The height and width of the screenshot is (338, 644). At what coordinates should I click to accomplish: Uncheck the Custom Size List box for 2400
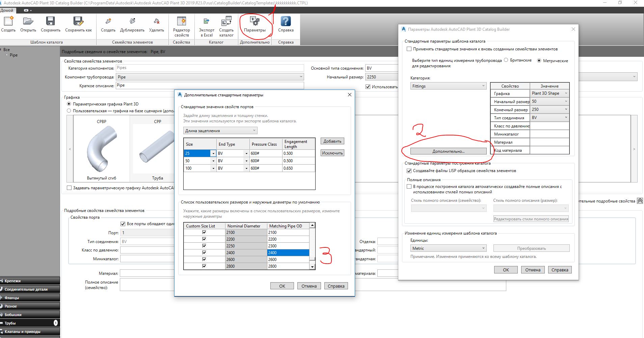coord(204,252)
